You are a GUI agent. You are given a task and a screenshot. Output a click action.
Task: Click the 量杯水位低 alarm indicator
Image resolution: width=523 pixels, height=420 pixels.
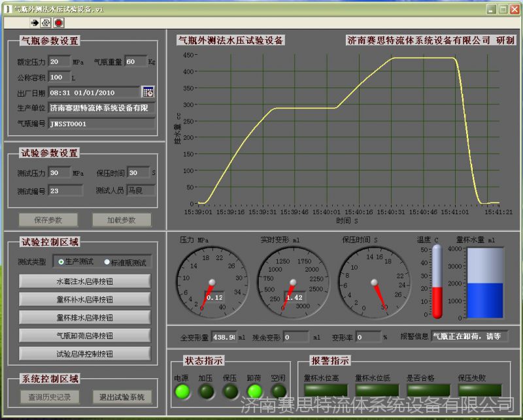click(x=377, y=390)
